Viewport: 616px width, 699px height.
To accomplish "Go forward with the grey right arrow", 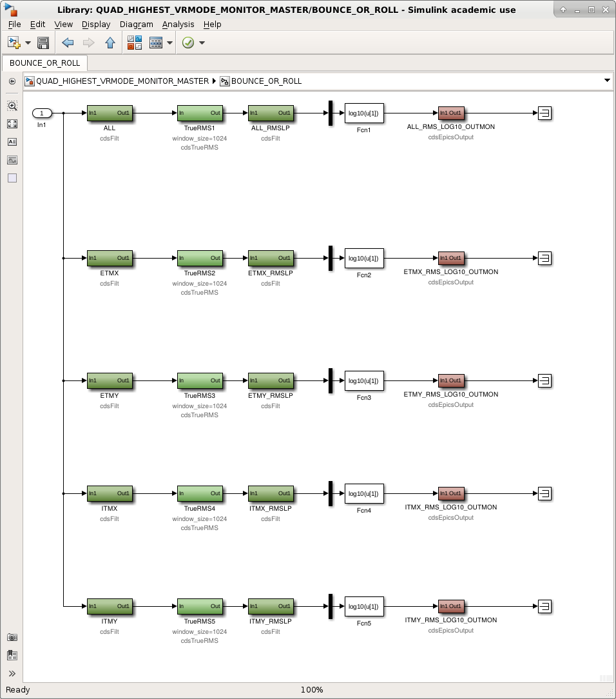I will [x=89, y=43].
